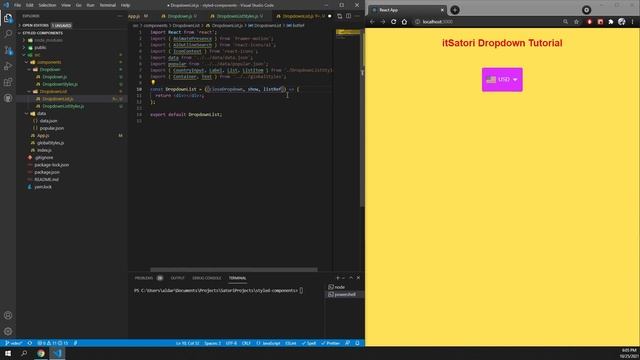Open the Windows taskbar search
Screen dimensions: 640x360
coord(24,353)
